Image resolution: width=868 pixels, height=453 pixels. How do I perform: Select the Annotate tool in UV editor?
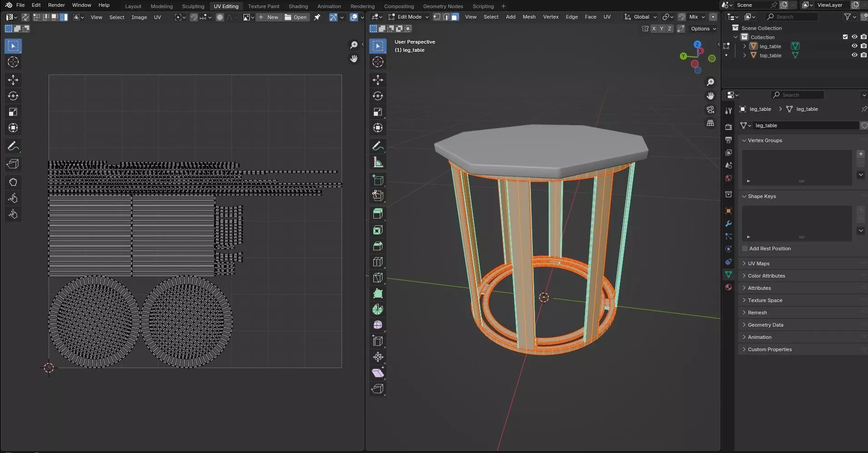13,146
